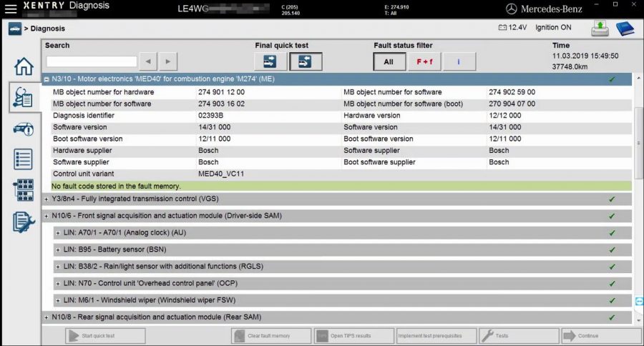Click the value '274 902 59 00'
The width and height of the screenshot is (644, 346).
click(x=512, y=92)
